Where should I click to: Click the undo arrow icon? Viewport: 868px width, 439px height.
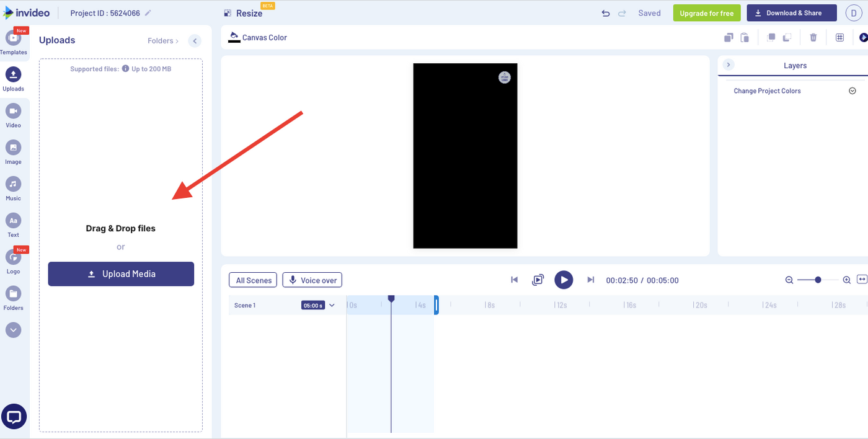(x=606, y=13)
